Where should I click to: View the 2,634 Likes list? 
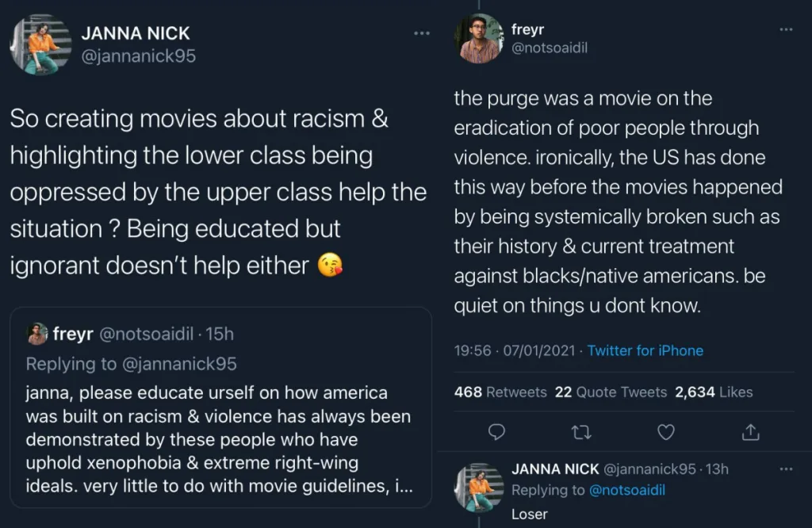coord(714,392)
